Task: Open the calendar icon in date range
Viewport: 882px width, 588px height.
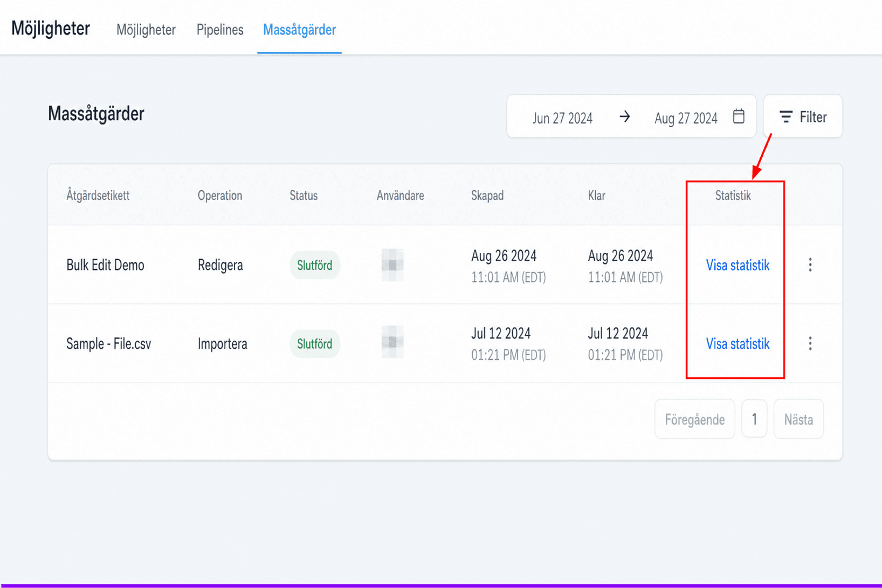Action: (739, 116)
